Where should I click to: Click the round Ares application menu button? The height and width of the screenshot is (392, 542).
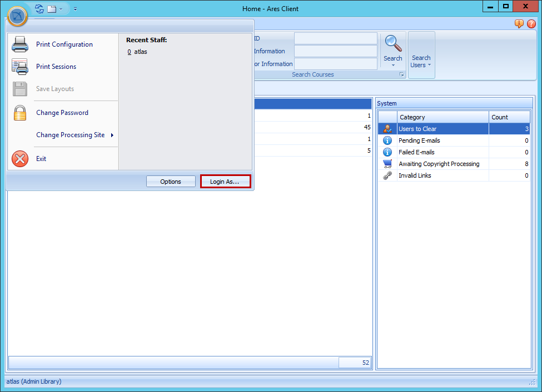(x=17, y=17)
